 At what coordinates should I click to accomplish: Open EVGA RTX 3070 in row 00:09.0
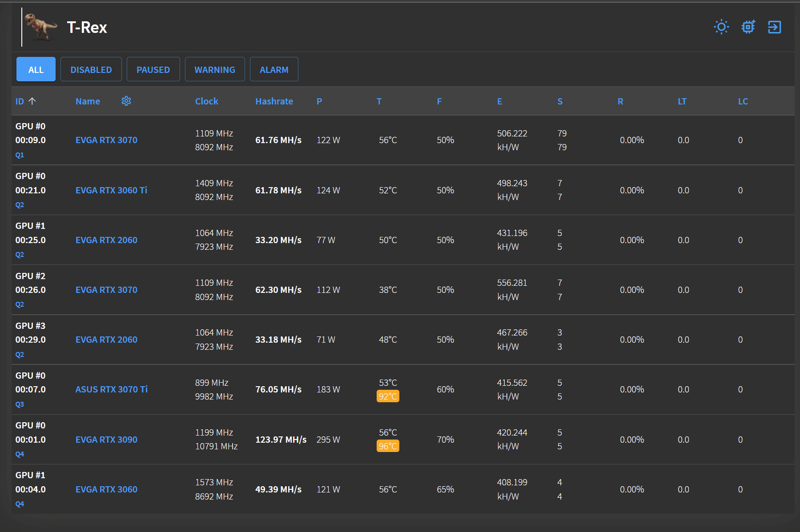tap(106, 140)
